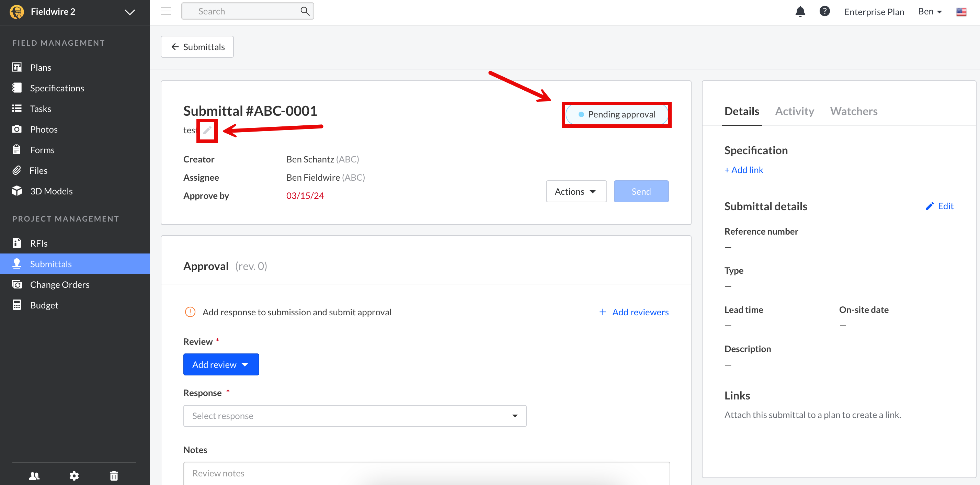
Task: Click the Change Orders icon
Action: [17, 284]
